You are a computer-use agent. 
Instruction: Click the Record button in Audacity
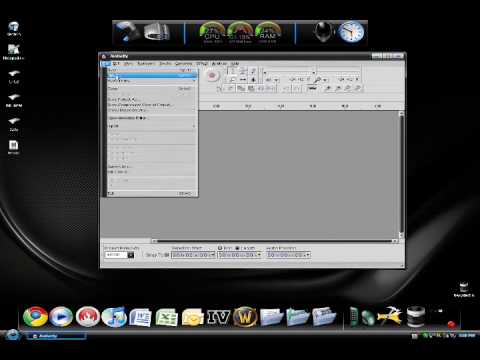pyautogui.click(x=212, y=75)
